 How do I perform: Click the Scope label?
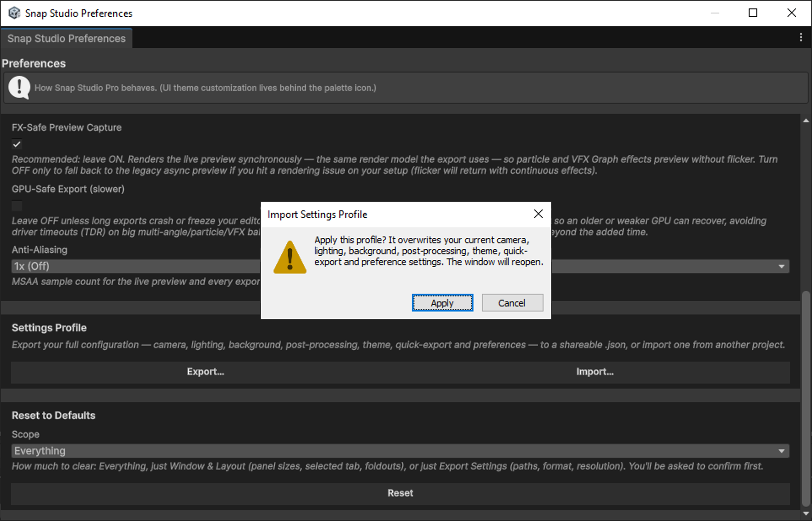[x=25, y=434]
